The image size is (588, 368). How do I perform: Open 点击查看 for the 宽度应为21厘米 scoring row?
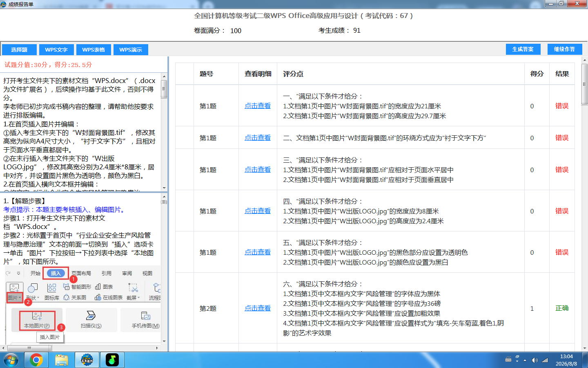click(x=258, y=106)
